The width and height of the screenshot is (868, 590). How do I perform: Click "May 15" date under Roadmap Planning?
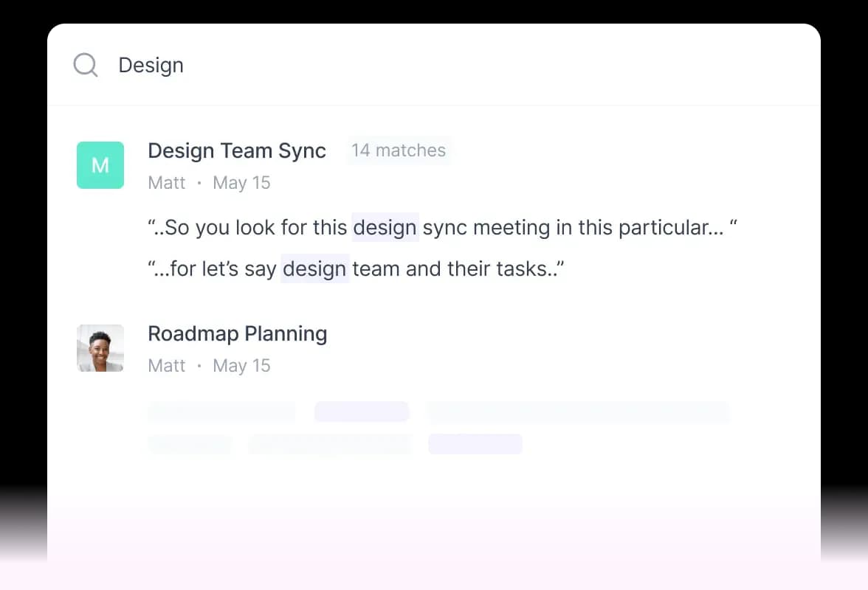241,366
